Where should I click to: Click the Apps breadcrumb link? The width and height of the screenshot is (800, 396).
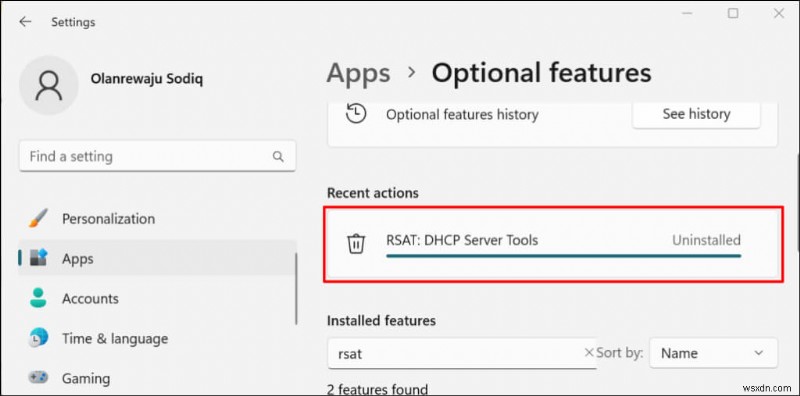(x=358, y=72)
